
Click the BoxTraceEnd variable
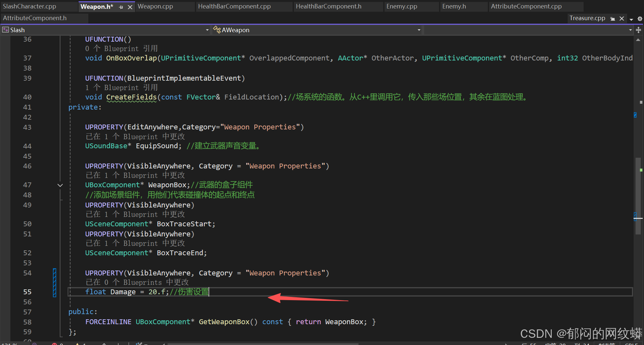(180, 253)
